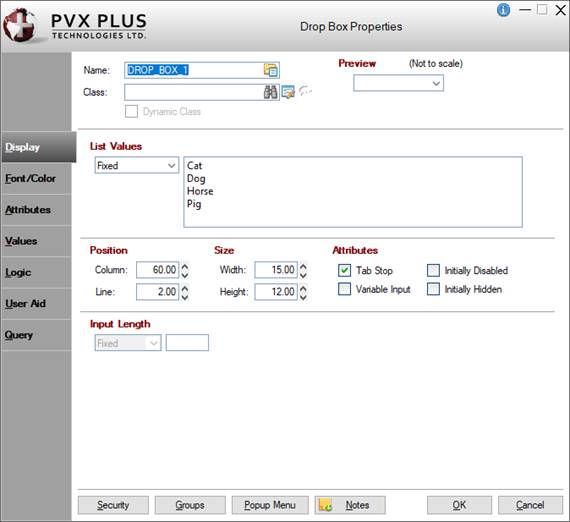Decrease Line value with down arrow
The height and width of the screenshot is (522, 570).
point(185,297)
